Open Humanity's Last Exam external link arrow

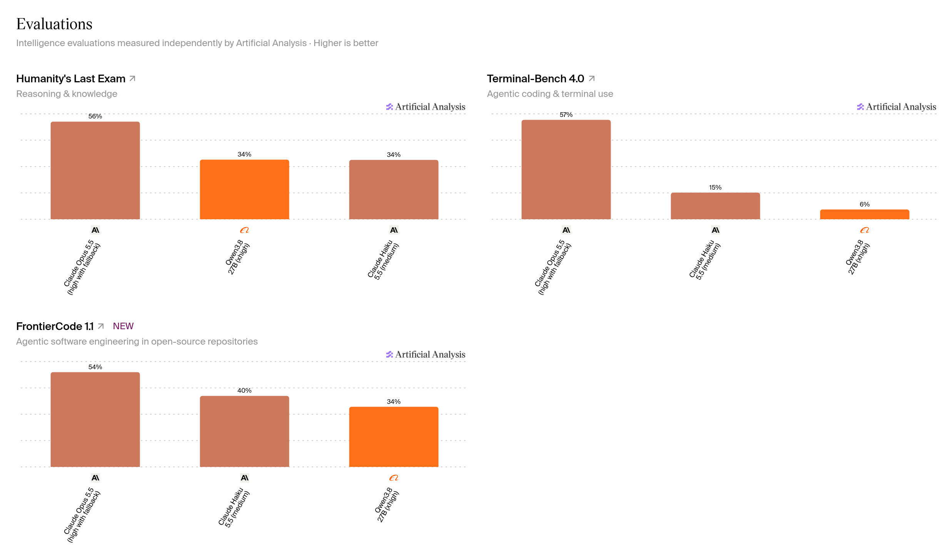click(x=132, y=78)
